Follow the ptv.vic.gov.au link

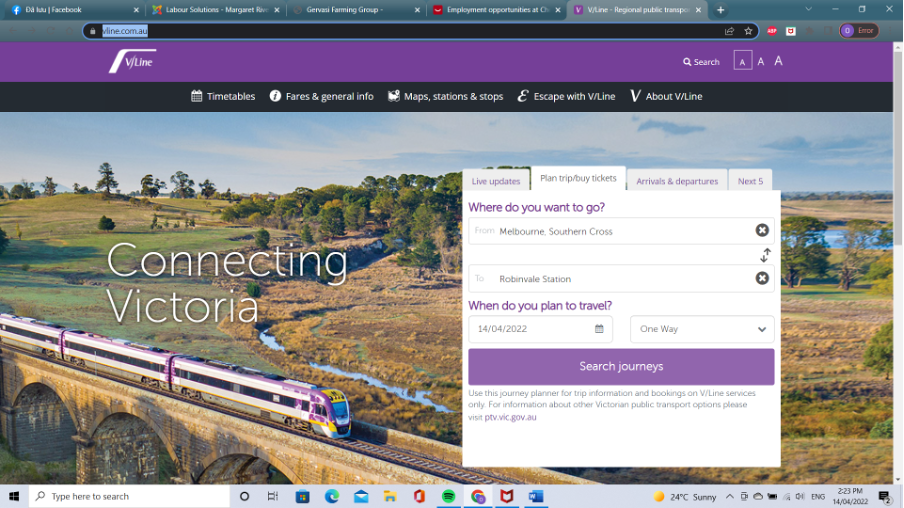510,417
